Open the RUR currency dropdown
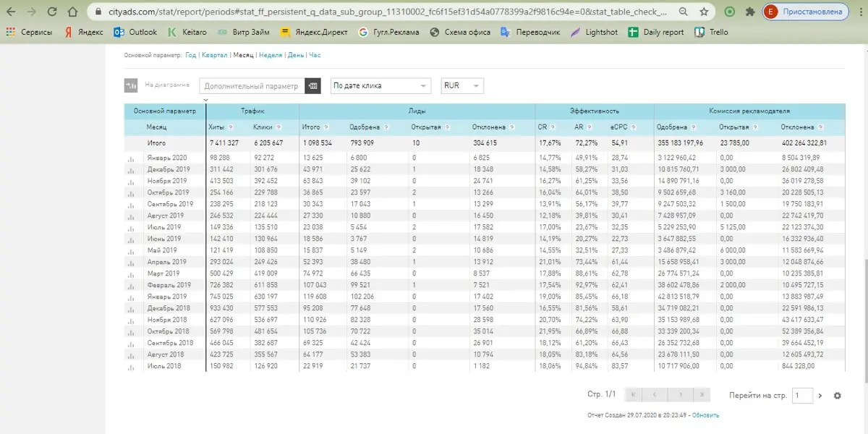868x434 pixels. [x=462, y=86]
